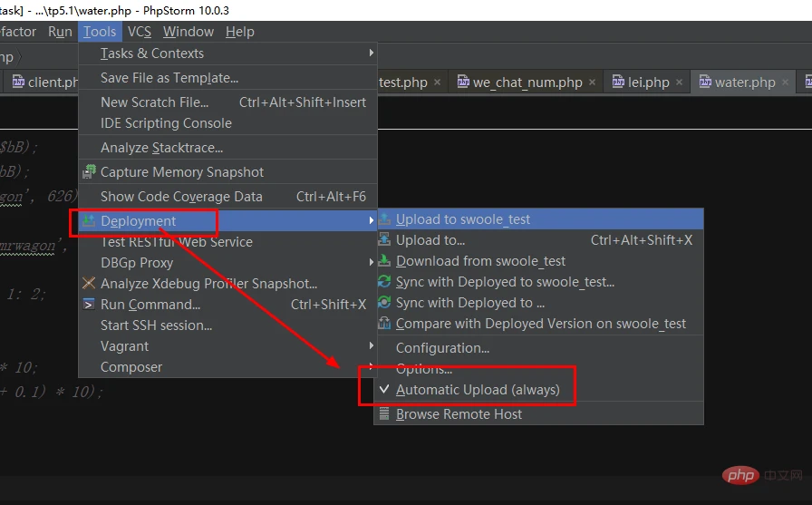Close the test.php editor tab
Screen dimensions: 812x505
pyautogui.click(x=437, y=83)
